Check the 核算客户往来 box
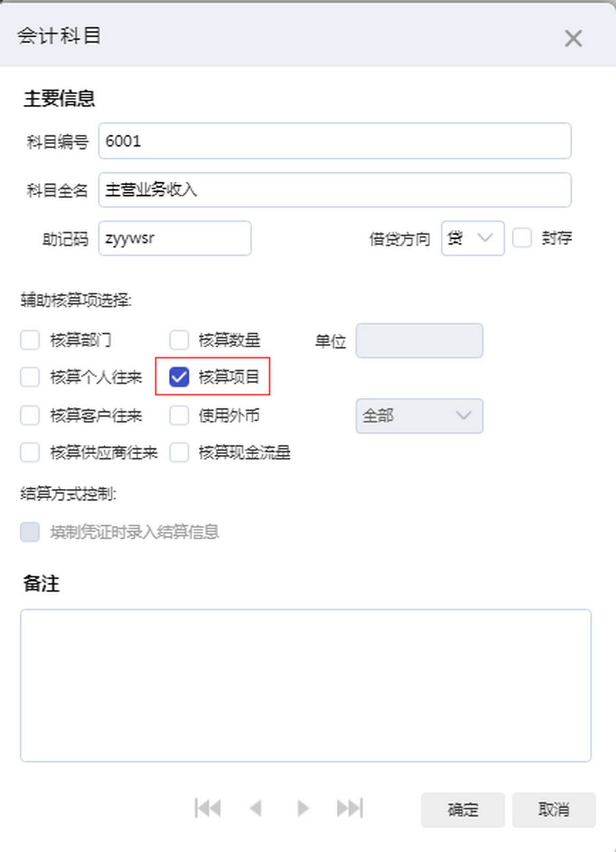This screenshot has width=616, height=852. (x=30, y=415)
